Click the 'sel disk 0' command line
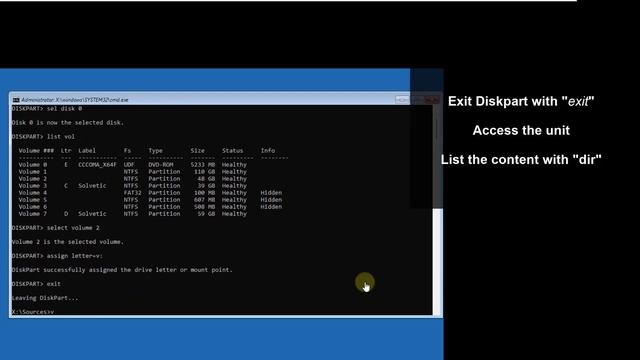 click(x=47, y=109)
